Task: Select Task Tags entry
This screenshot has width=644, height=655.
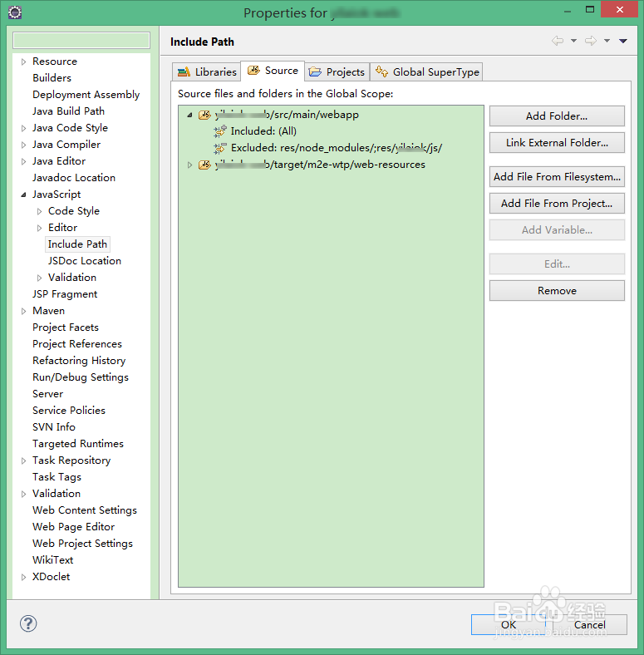Action: (57, 477)
